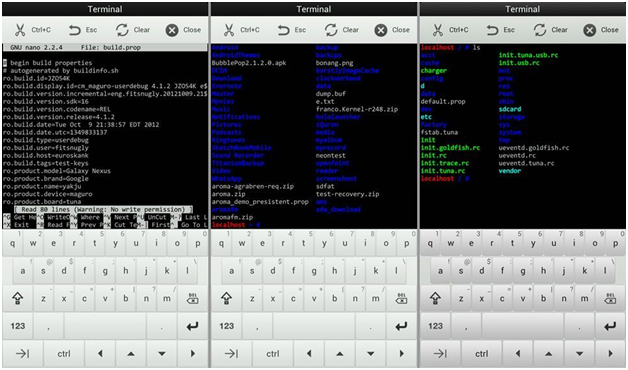The width and height of the screenshot is (628, 370).
Task: Tap the enter return key on middle keyboard
Action: click(401, 326)
